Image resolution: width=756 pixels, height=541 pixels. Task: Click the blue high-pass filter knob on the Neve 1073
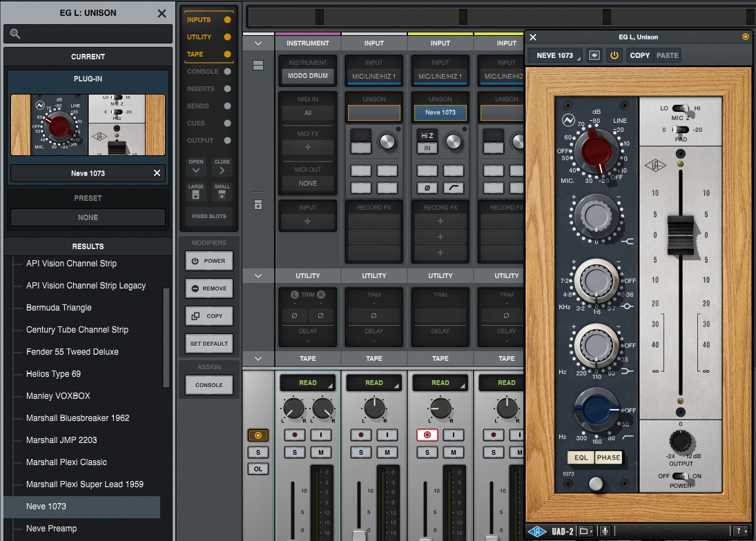597,409
